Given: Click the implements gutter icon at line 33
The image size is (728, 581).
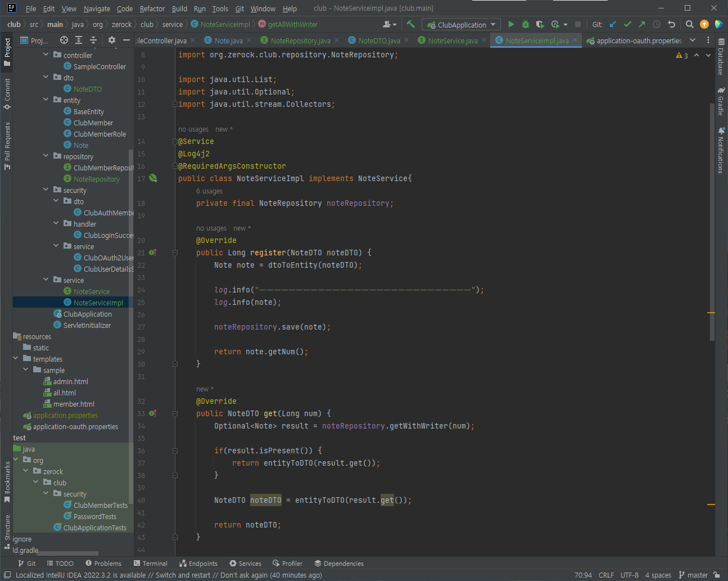Looking at the screenshot, I should click(x=153, y=413).
